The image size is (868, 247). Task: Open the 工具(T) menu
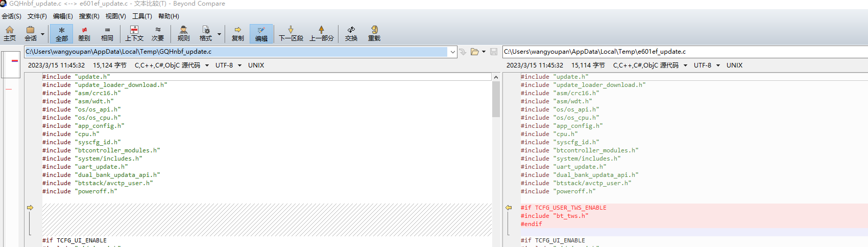coord(142,16)
